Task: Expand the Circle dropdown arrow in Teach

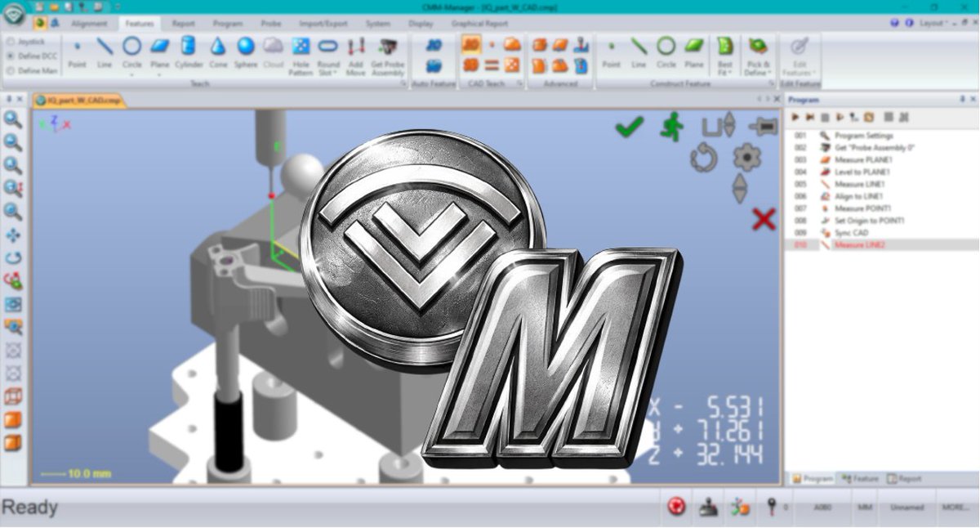Action: pyautogui.click(x=131, y=74)
